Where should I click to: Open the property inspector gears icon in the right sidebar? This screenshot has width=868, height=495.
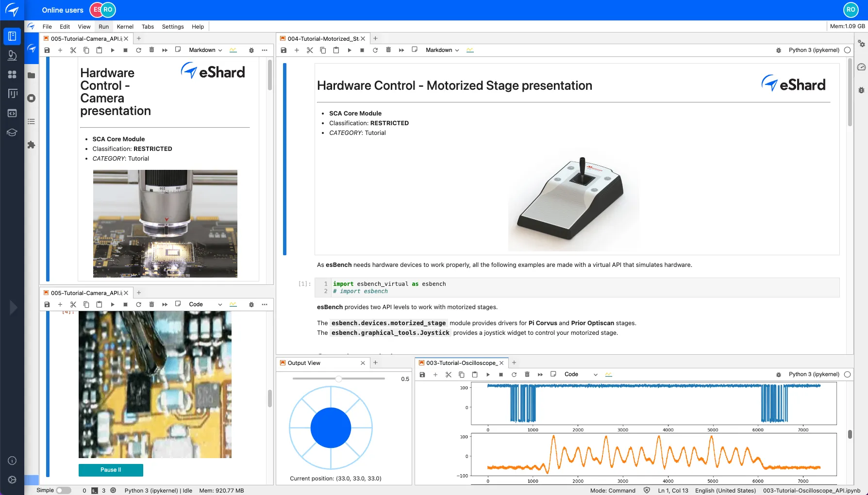(861, 44)
